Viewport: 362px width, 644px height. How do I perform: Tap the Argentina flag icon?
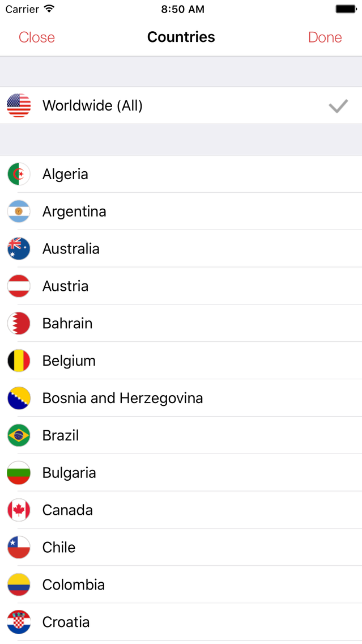pyautogui.click(x=19, y=211)
